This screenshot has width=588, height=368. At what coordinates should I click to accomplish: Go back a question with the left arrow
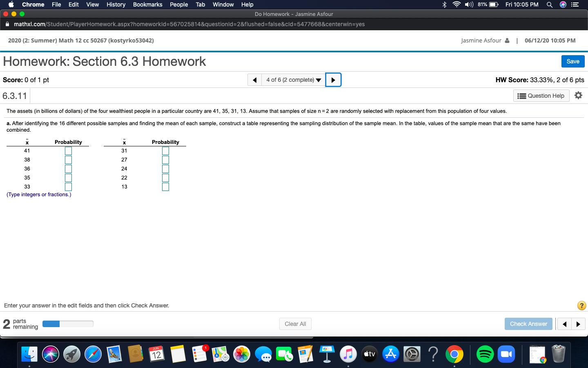254,80
